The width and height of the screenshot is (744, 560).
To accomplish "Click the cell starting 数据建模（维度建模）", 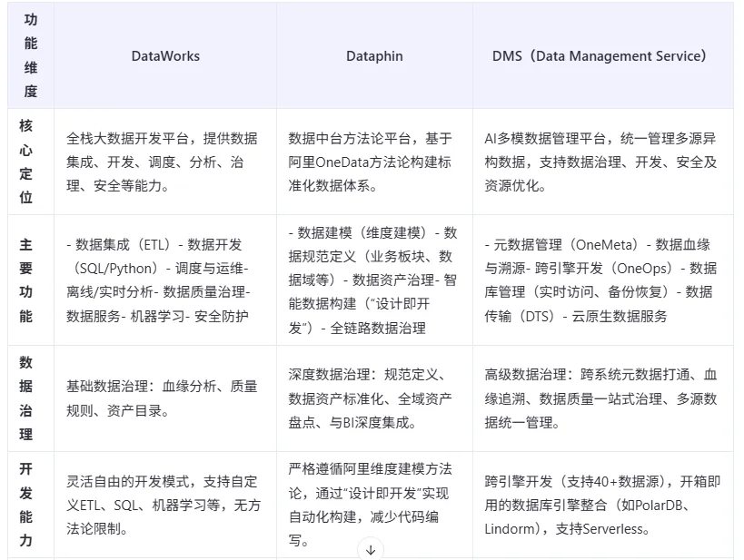I will click(x=374, y=280).
